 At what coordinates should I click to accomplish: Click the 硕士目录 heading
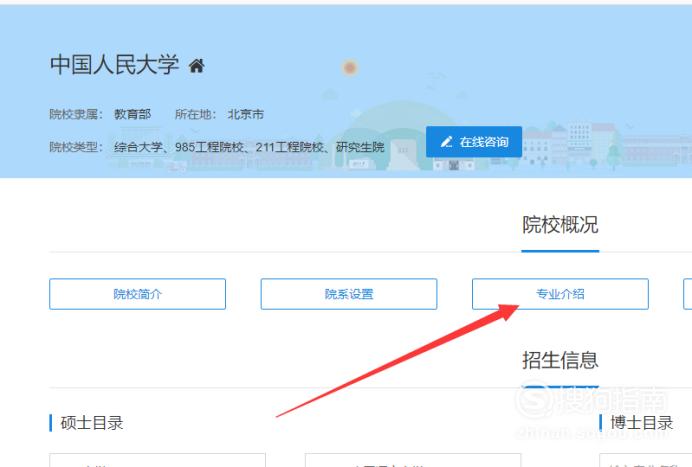pos(92,423)
